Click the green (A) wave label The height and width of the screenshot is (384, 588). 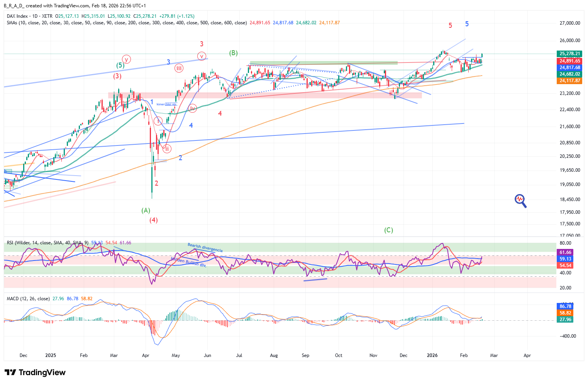click(146, 210)
